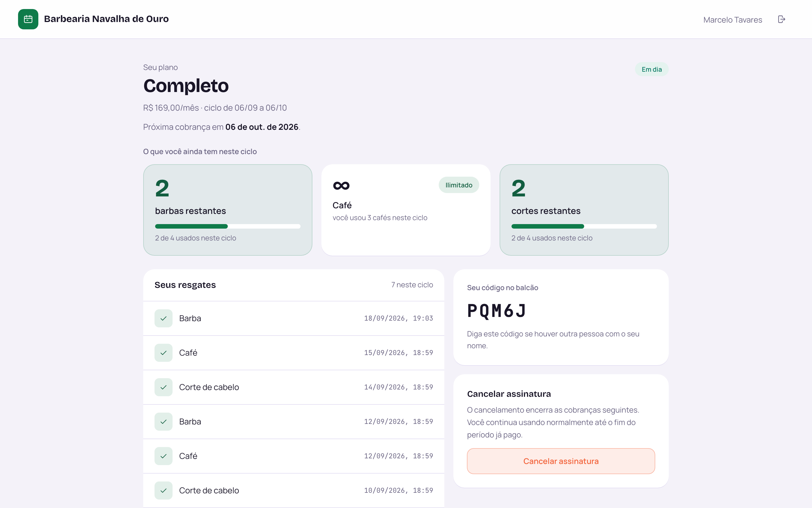Click the Barbearia Navalha de Ouro title

click(x=106, y=19)
